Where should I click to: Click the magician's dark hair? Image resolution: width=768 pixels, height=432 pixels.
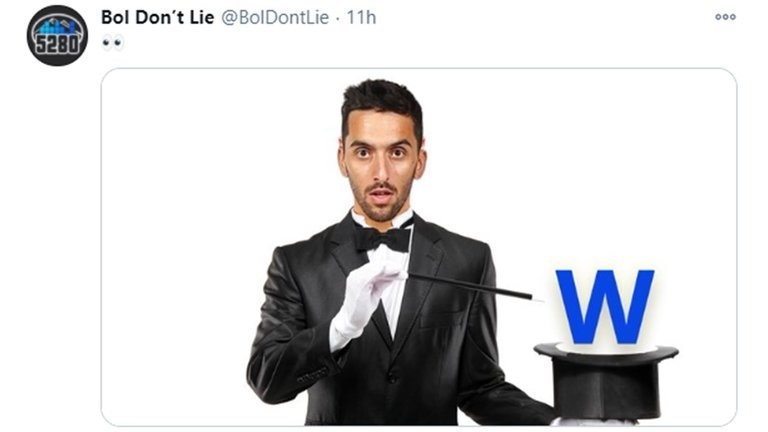point(383,100)
